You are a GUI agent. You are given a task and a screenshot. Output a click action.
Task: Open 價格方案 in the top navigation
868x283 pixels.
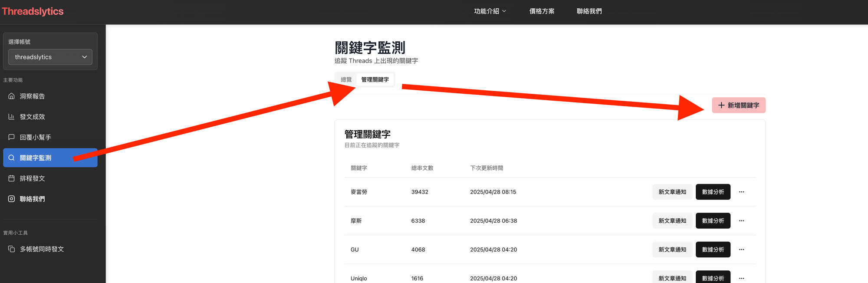coord(542,11)
